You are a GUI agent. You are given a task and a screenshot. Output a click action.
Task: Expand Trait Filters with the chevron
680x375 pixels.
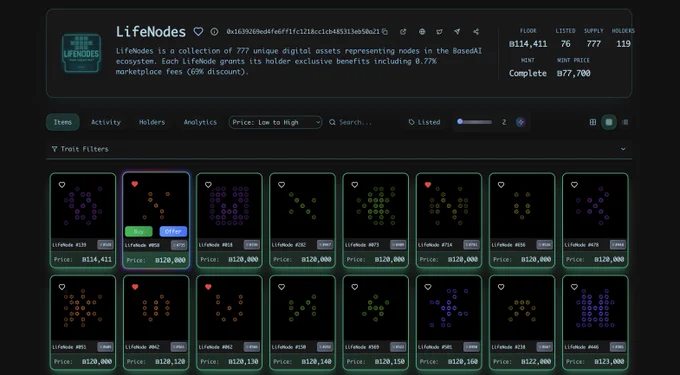point(623,149)
